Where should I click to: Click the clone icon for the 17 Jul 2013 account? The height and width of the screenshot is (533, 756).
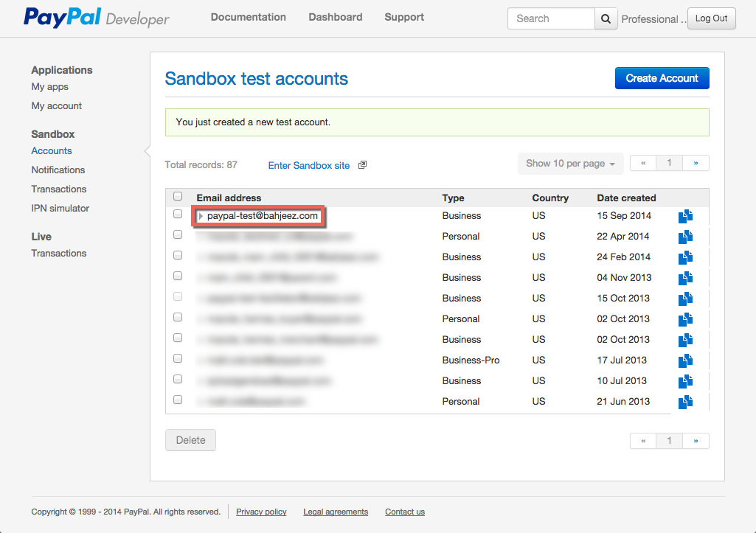(x=685, y=361)
